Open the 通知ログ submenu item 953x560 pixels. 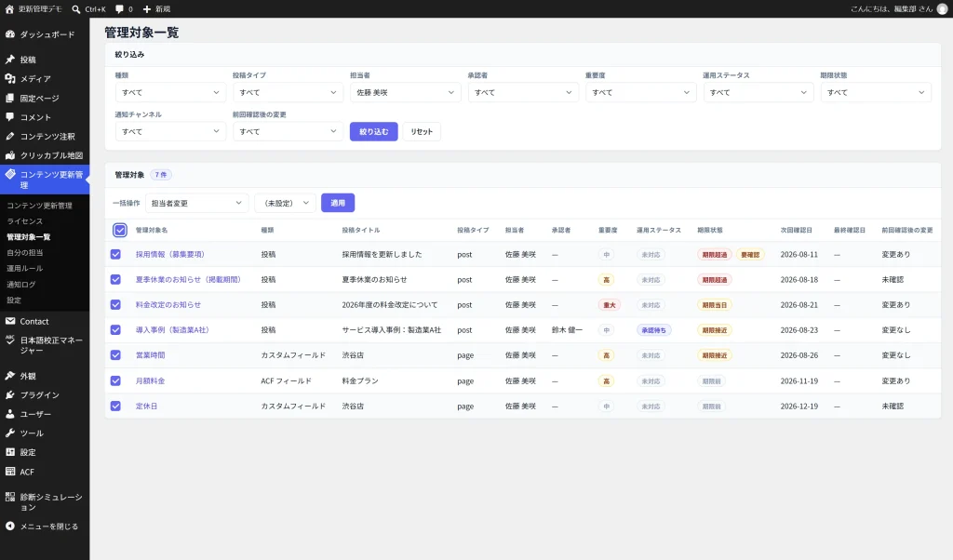point(21,285)
